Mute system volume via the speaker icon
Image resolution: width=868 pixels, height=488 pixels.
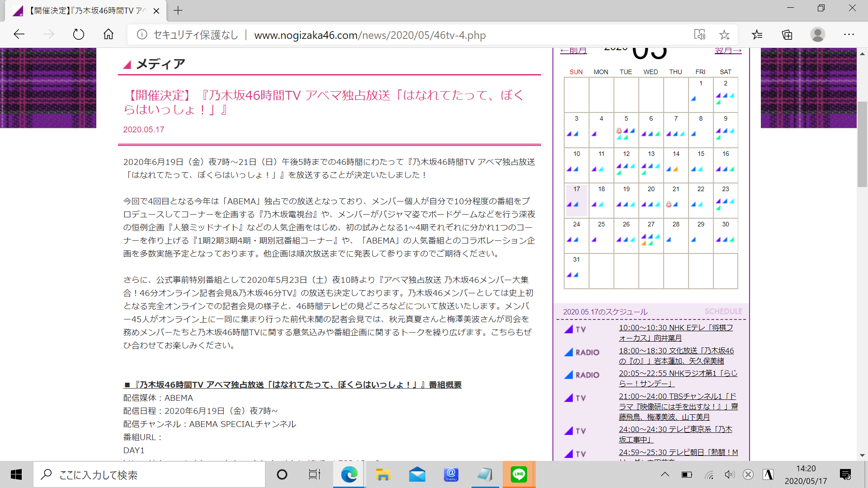(729, 474)
